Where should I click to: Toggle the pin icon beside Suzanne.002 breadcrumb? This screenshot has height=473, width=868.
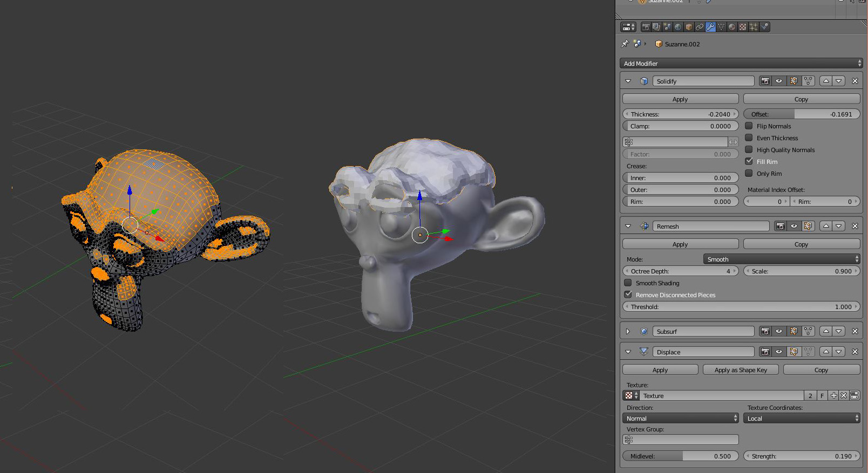tap(625, 44)
